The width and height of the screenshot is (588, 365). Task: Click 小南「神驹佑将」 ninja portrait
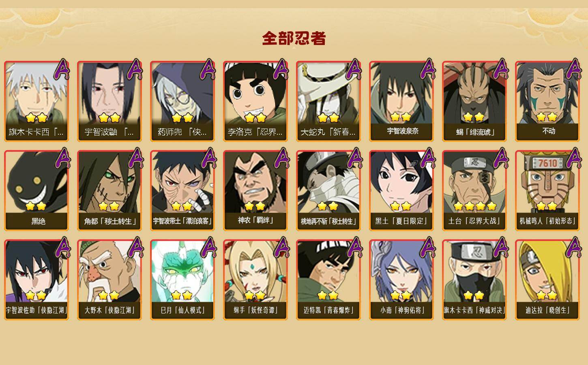[x=401, y=280]
